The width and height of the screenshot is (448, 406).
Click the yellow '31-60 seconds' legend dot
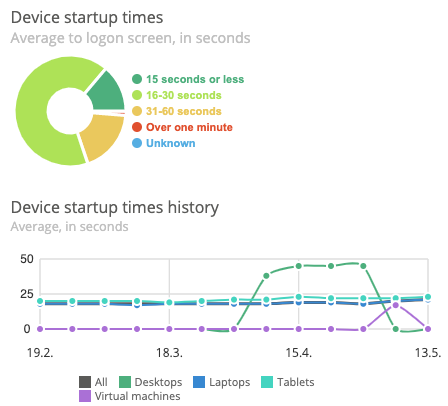coord(137,111)
